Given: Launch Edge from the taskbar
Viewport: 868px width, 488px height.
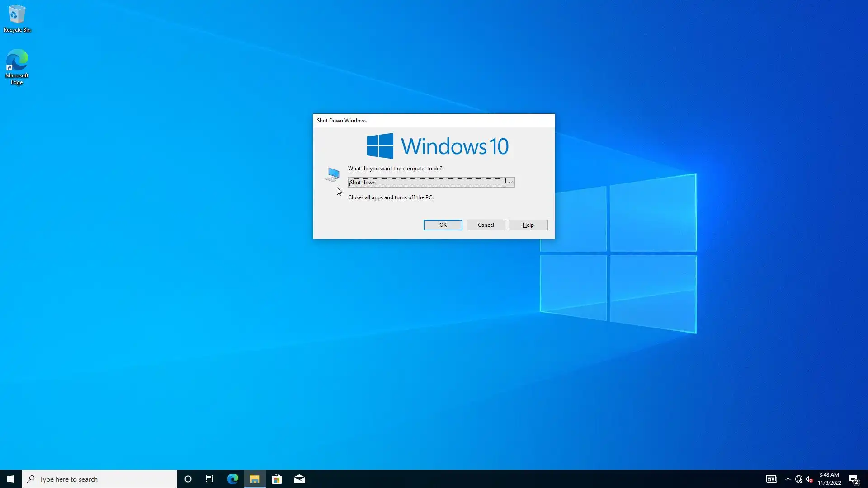Looking at the screenshot, I should 232,479.
